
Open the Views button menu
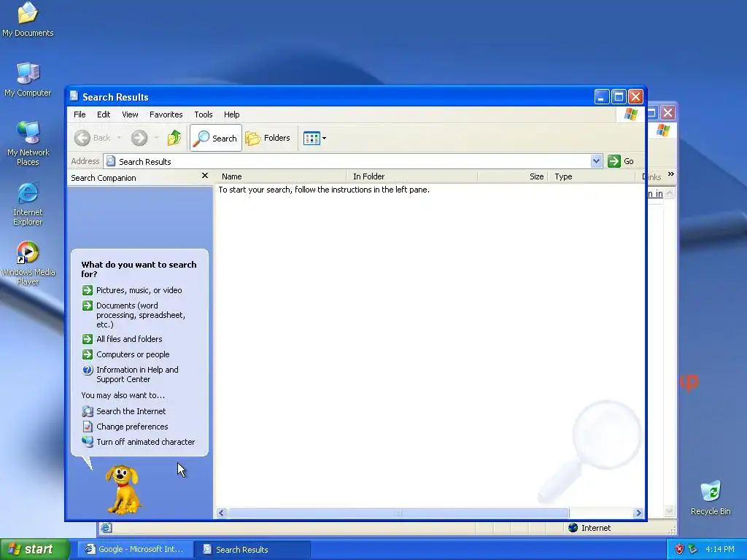pos(314,138)
